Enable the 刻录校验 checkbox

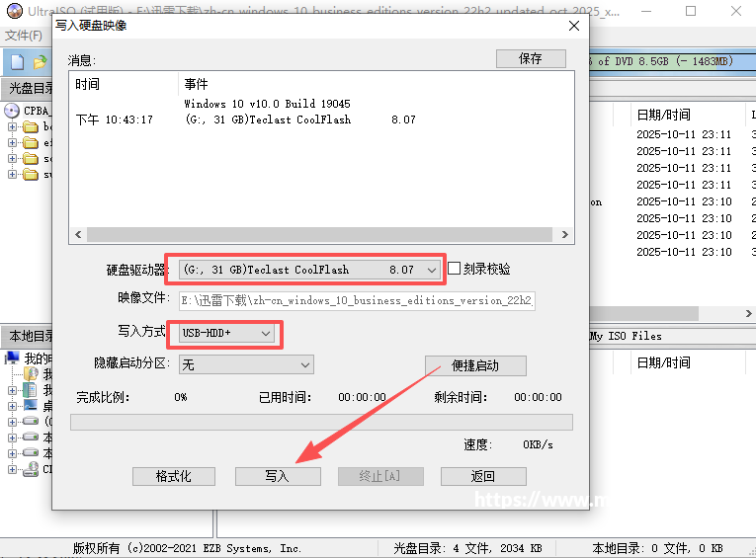(x=455, y=269)
